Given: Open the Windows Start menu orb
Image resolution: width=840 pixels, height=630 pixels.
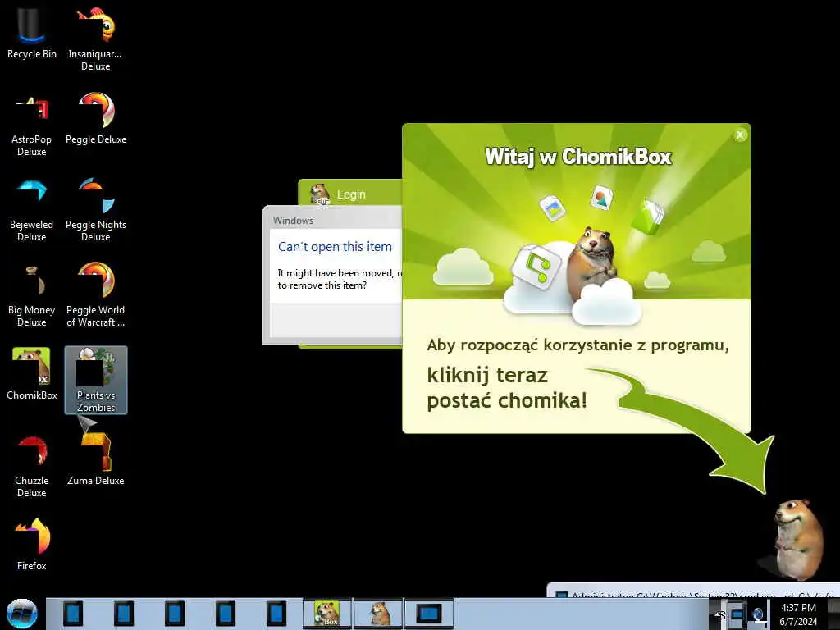Looking at the screenshot, I should coord(22,614).
